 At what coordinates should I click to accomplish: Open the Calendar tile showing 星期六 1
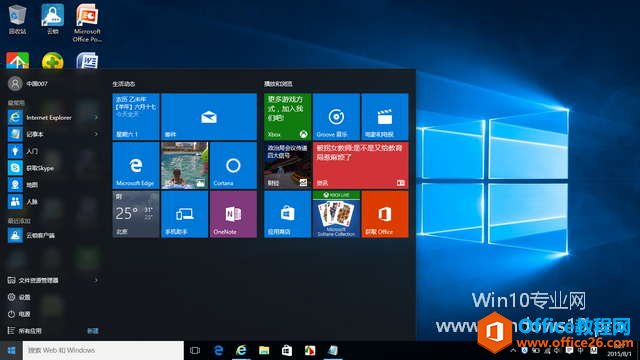click(136, 117)
